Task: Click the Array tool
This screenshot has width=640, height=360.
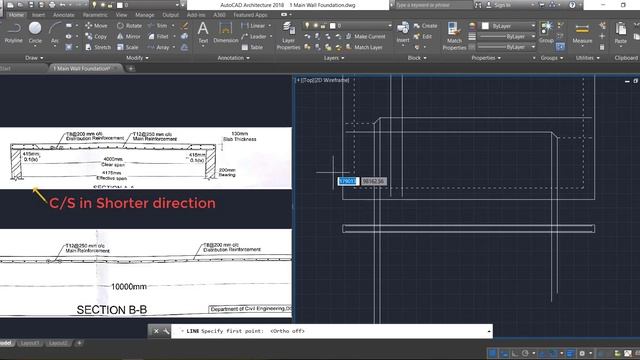Action: coord(158,47)
